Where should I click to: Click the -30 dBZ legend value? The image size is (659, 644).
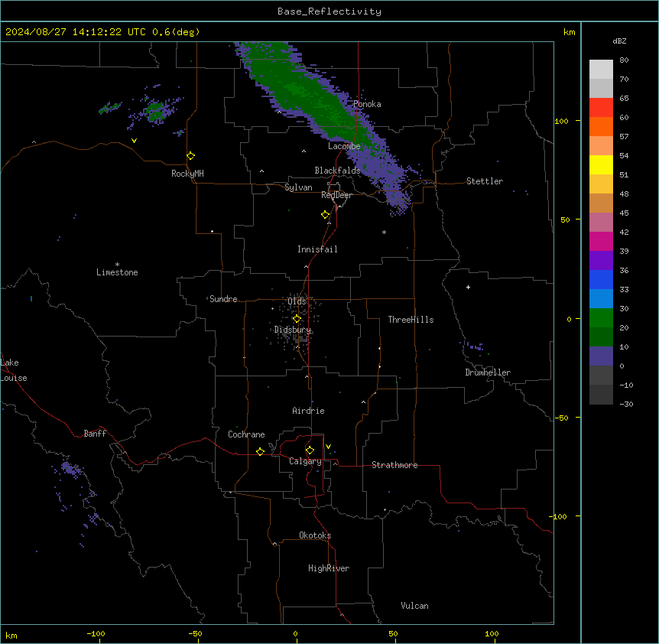coord(626,404)
